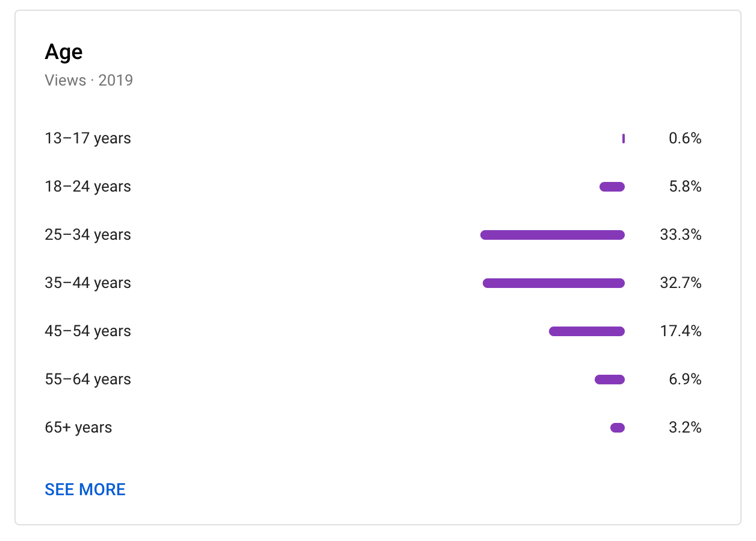Click the SEE MORE link
Image resolution: width=756 pixels, height=541 pixels.
(x=85, y=489)
